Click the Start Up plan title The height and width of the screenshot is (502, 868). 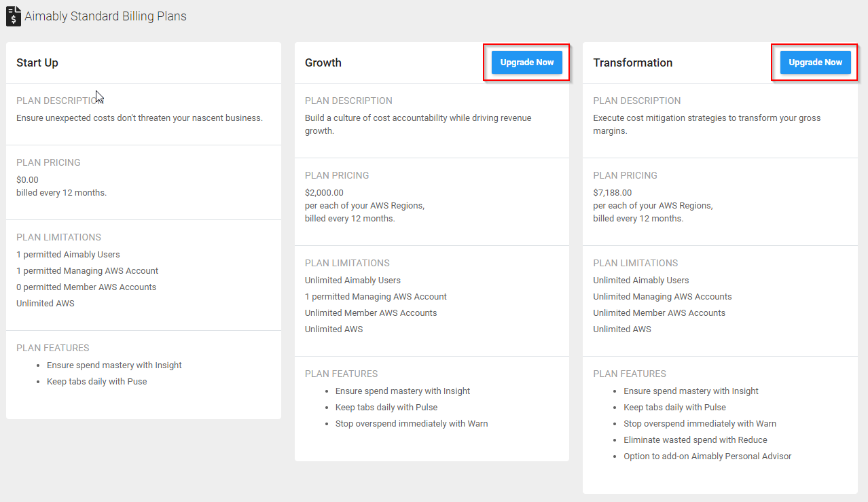37,62
